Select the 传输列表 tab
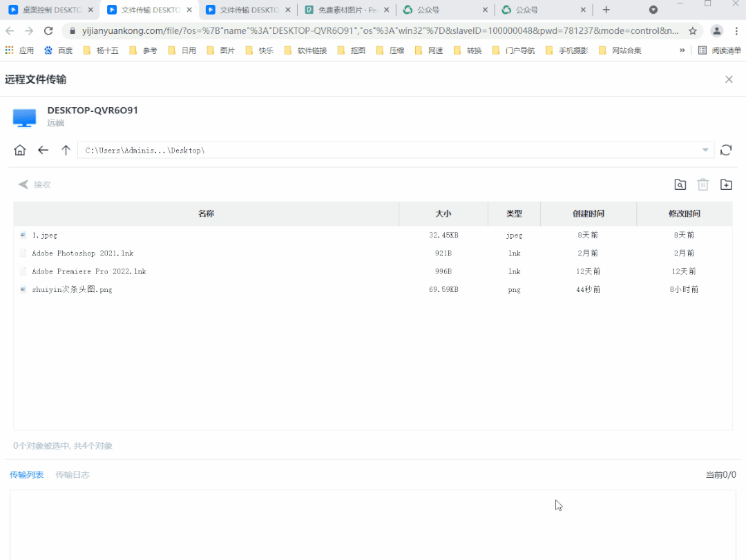The width and height of the screenshot is (746, 560). 26,475
